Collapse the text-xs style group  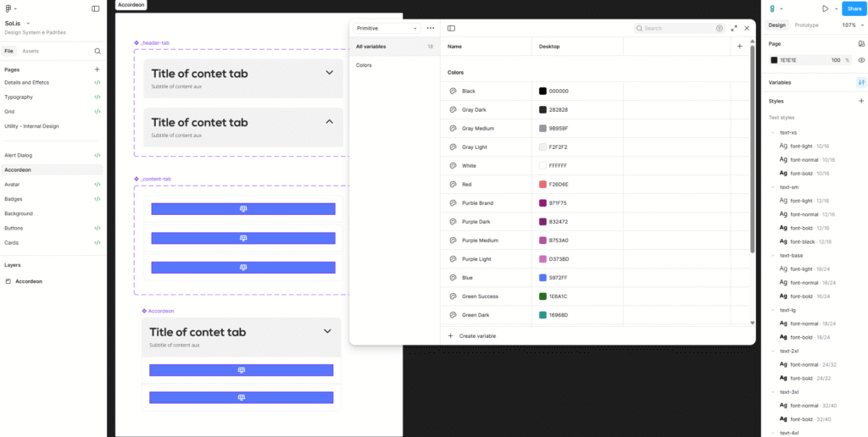click(x=772, y=133)
